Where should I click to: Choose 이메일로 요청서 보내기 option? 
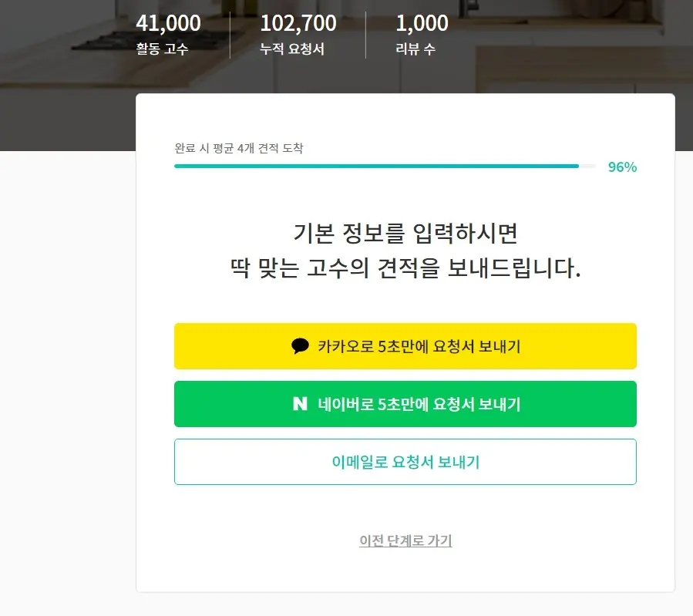[406, 461]
